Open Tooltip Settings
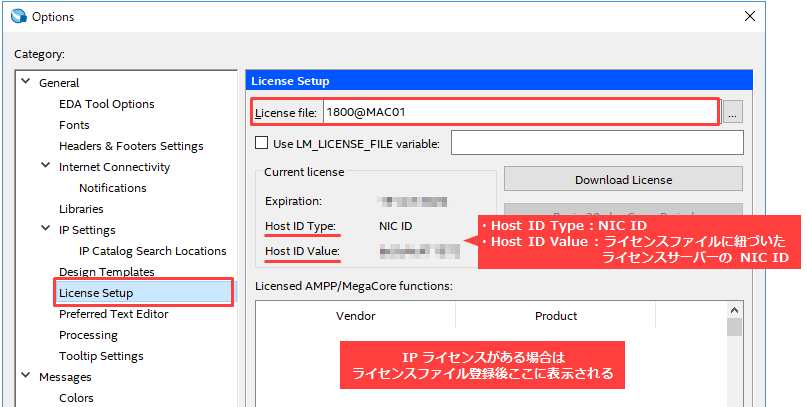807x407 pixels. coord(101,356)
